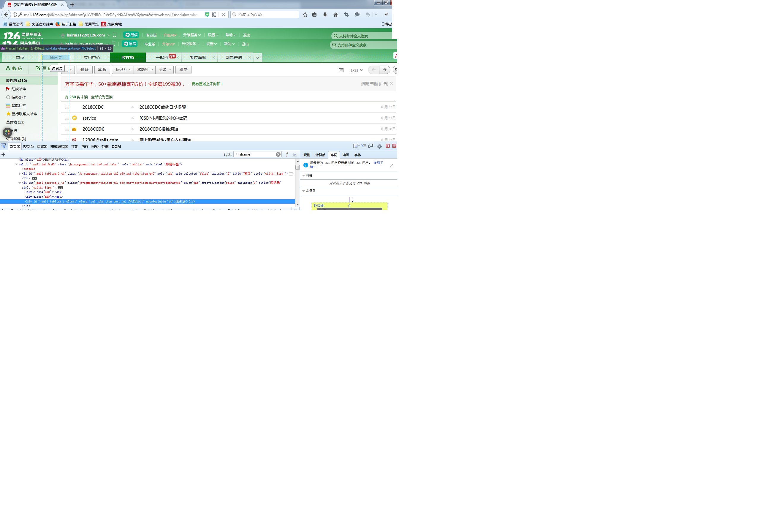Tick checkbox for service mail row
This screenshot has width=779, height=532.
(x=67, y=118)
